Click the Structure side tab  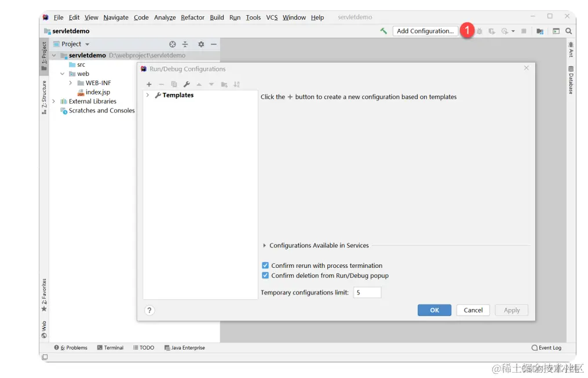coord(44,97)
